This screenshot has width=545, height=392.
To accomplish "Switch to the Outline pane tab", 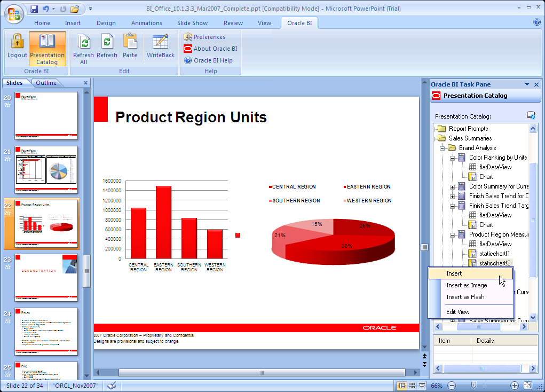I will point(46,83).
